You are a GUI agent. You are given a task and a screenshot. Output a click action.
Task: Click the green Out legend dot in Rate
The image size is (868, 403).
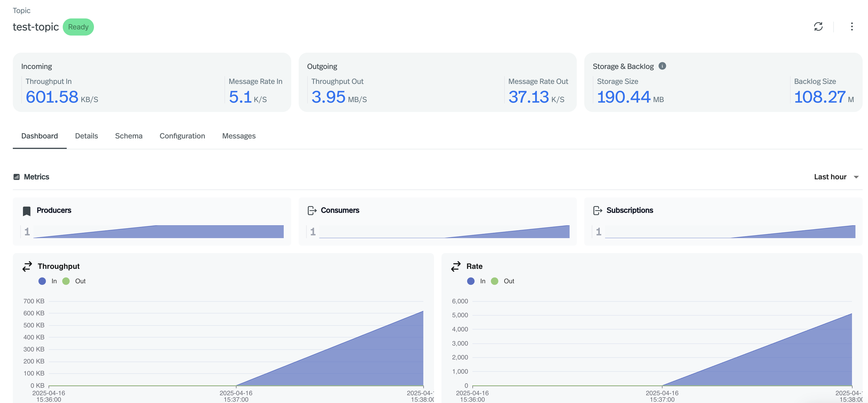point(495,281)
